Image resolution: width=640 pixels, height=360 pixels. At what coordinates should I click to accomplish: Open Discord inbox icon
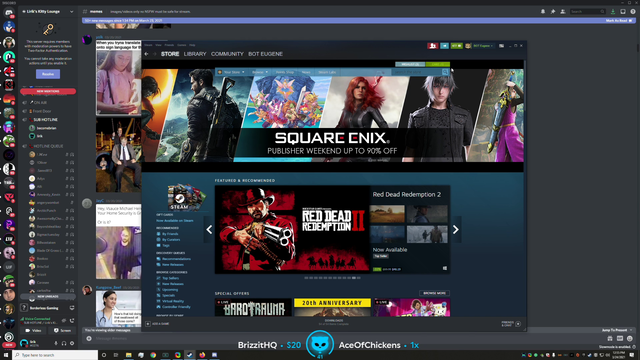(x=623, y=11)
